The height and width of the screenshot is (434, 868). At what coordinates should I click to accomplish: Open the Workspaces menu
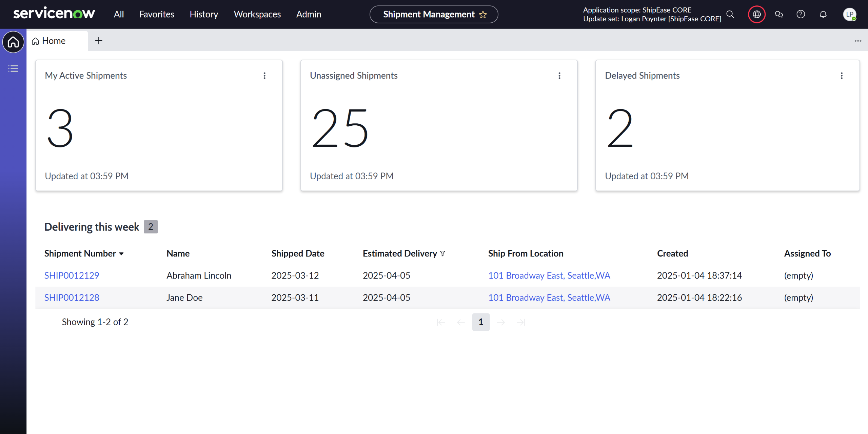point(257,14)
